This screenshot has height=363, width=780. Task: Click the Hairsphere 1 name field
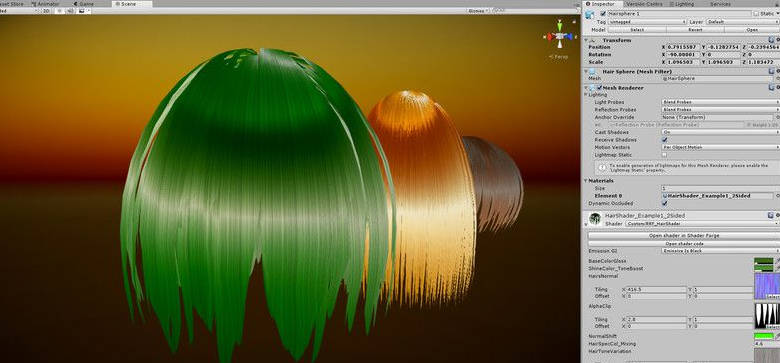click(679, 14)
